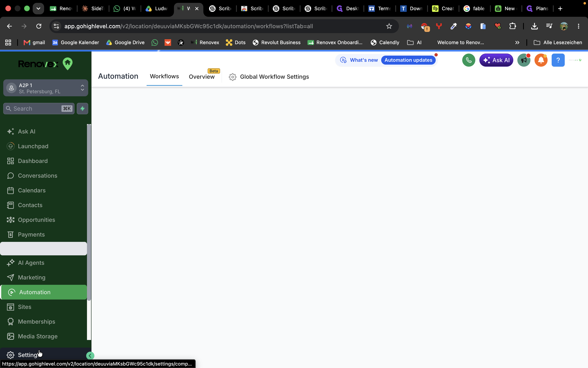Open the gmail bookmark
Image resolution: width=588 pixels, height=368 pixels.
34,42
